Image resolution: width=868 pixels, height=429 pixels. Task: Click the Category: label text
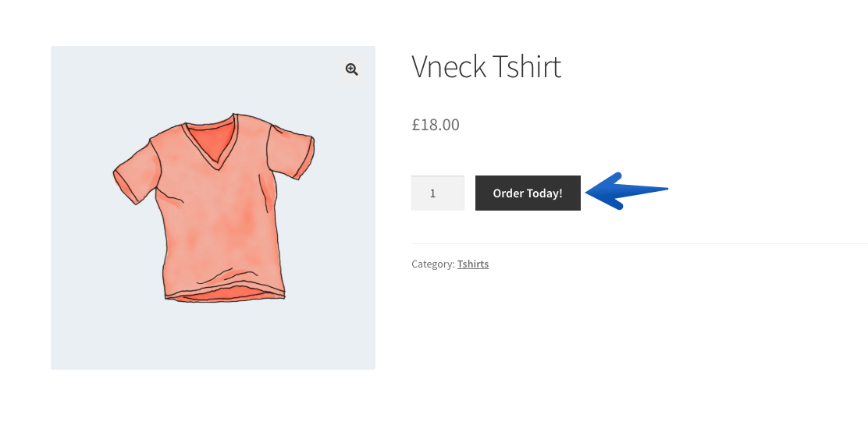(x=433, y=264)
